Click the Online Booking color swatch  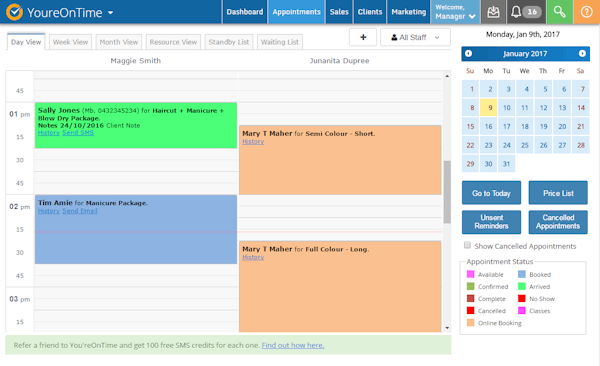point(471,323)
